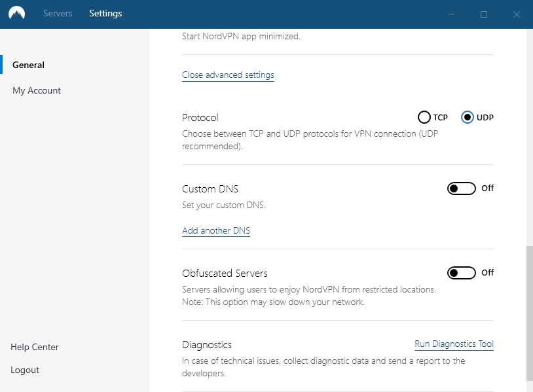Open the Help Center link
Screen dimensions: 533x392
click(x=35, y=347)
